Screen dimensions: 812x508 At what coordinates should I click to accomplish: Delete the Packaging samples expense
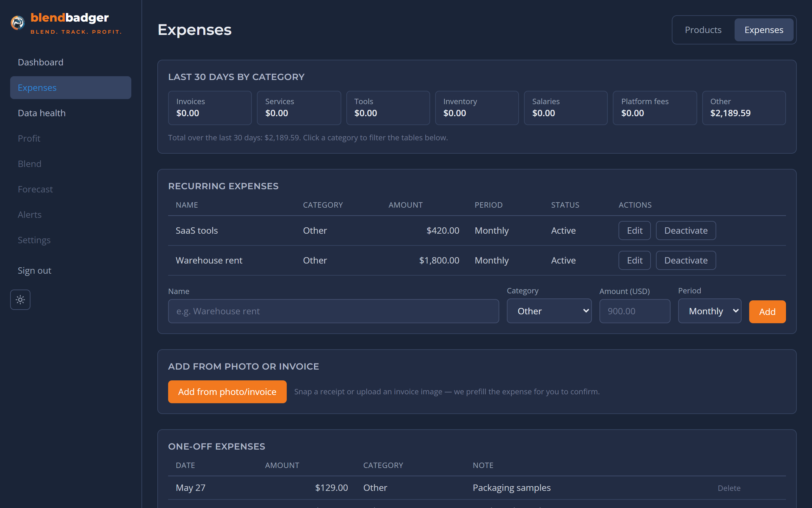pyautogui.click(x=729, y=488)
